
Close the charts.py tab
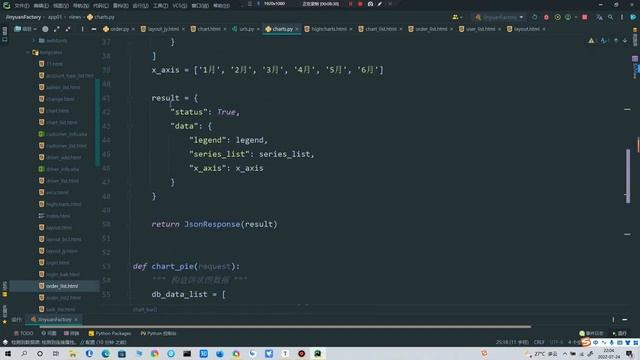pyautogui.click(x=297, y=29)
